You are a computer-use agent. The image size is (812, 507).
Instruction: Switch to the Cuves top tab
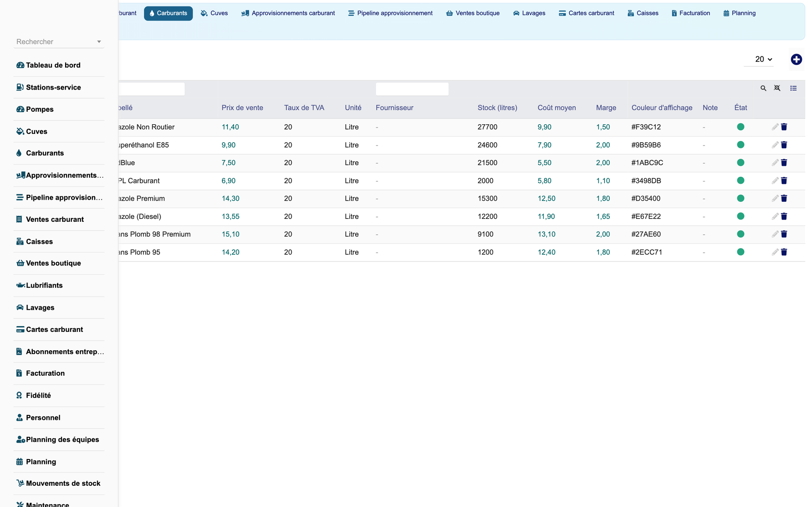click(214, 13)
